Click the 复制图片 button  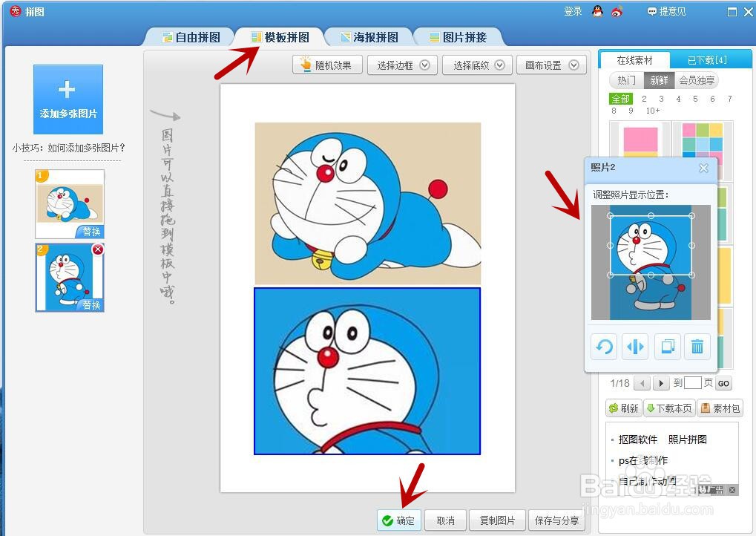pyautogui.click(x=496, y=520)
